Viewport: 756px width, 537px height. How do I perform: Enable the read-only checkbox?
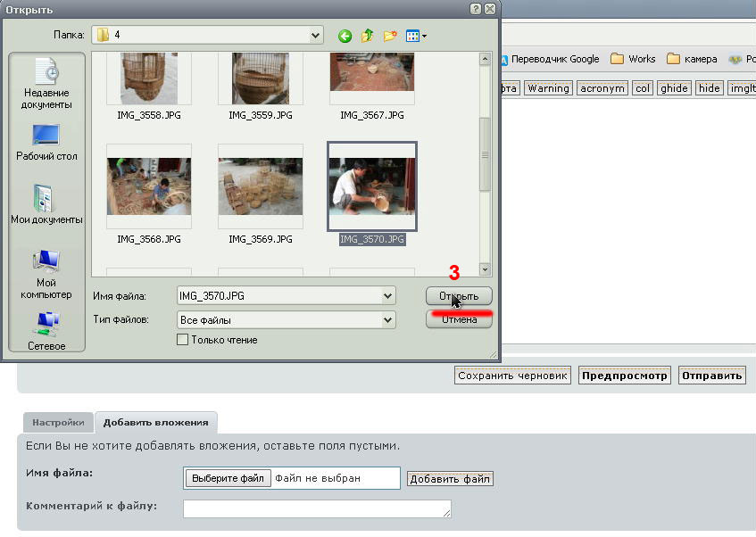(183, 340)
